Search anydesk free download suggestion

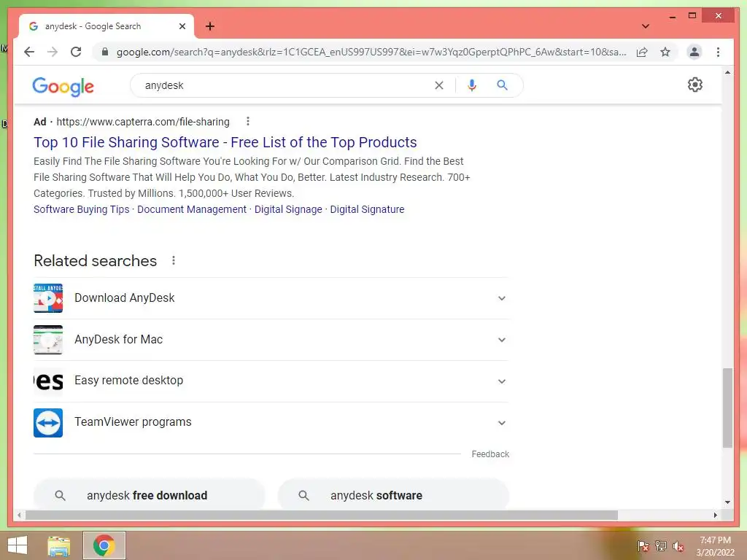pyautogui.click(x=149, y=495)
